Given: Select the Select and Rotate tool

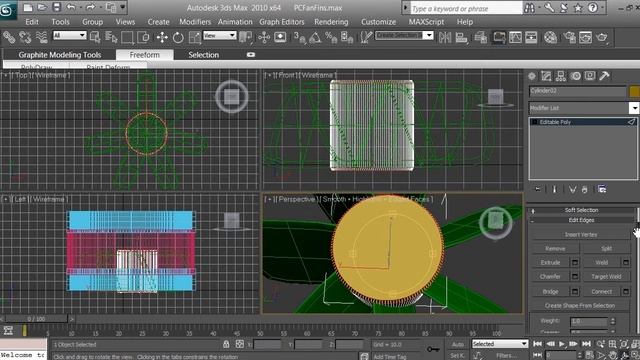Looking at the screenshot, I should [x=178, y=38].
